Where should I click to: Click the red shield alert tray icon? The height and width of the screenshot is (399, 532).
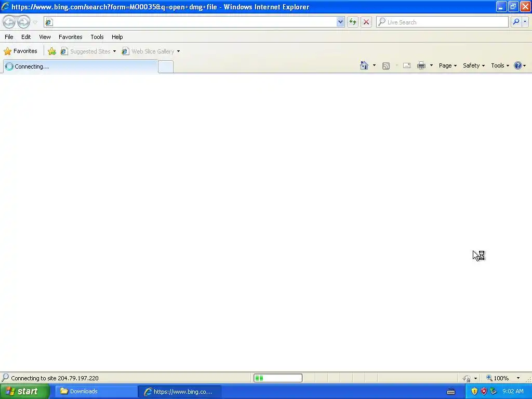pos(484,392)
